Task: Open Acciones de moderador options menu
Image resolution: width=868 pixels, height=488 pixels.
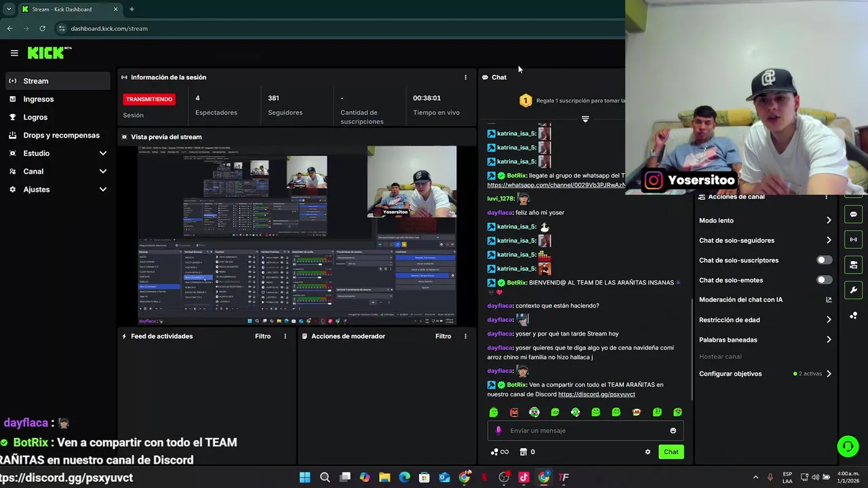Action: point(465,336)
